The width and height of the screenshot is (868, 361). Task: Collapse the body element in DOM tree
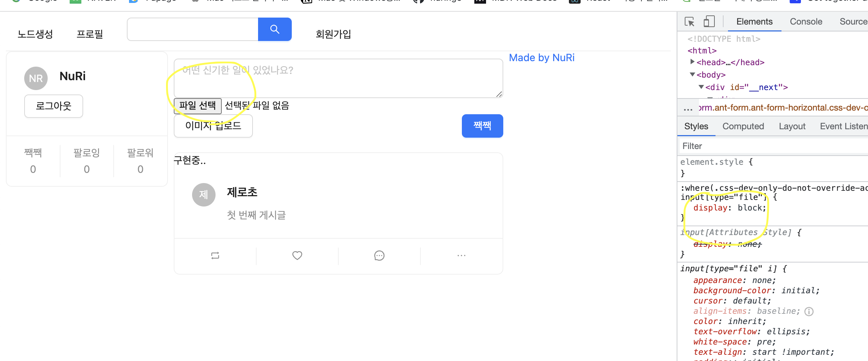692,74
